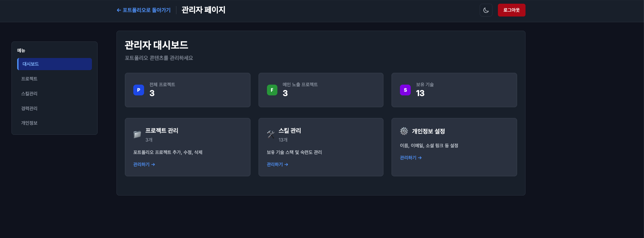Click the tools icon beside 스킬 관리
Screen dimensions: 644x238
pyautogui.click(x=271, y=135)
